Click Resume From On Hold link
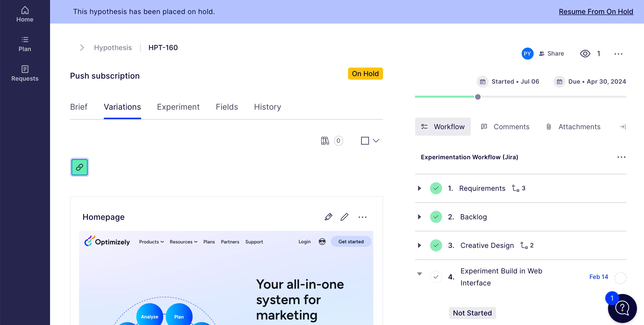This screenshot has width=644, height=325. 596,12
